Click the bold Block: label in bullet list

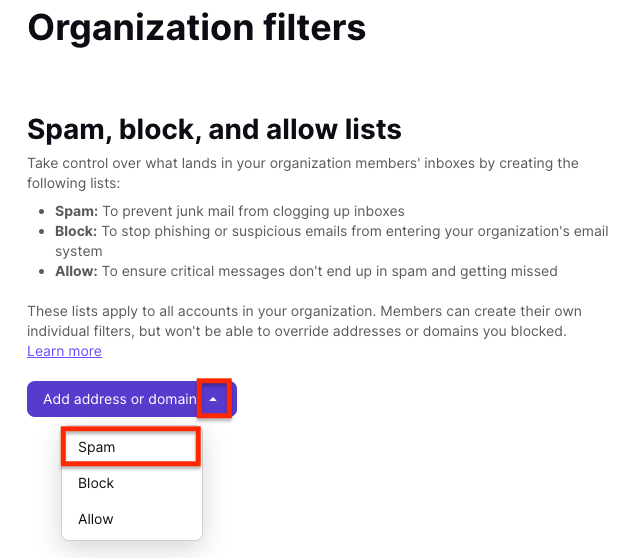(76, 231)
